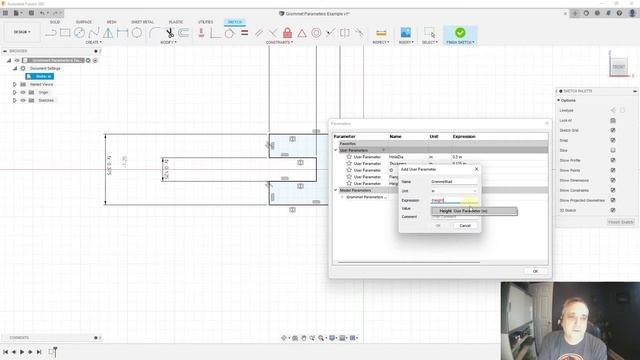Click the Undo arrow

pos(42,13)
